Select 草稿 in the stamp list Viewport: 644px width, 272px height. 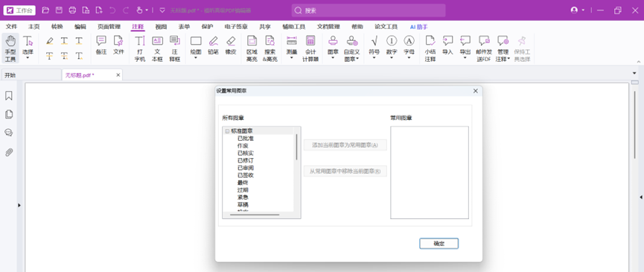[242, 205]
